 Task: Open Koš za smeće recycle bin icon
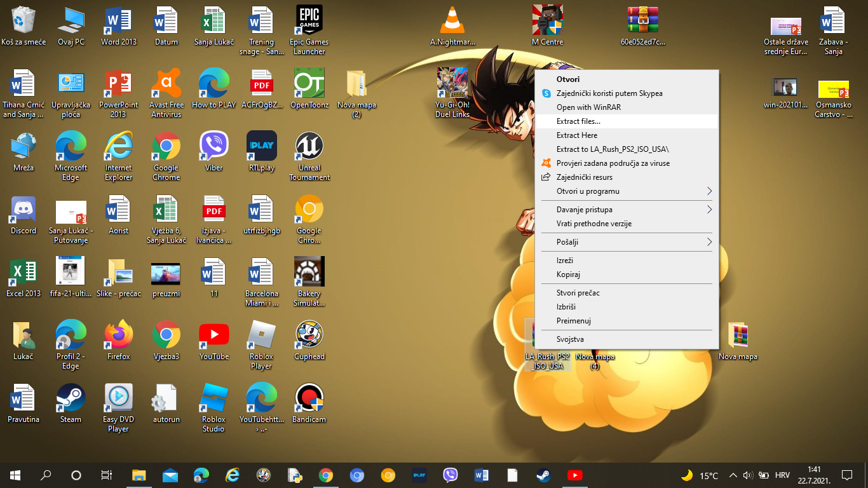[x=24, y=27]
